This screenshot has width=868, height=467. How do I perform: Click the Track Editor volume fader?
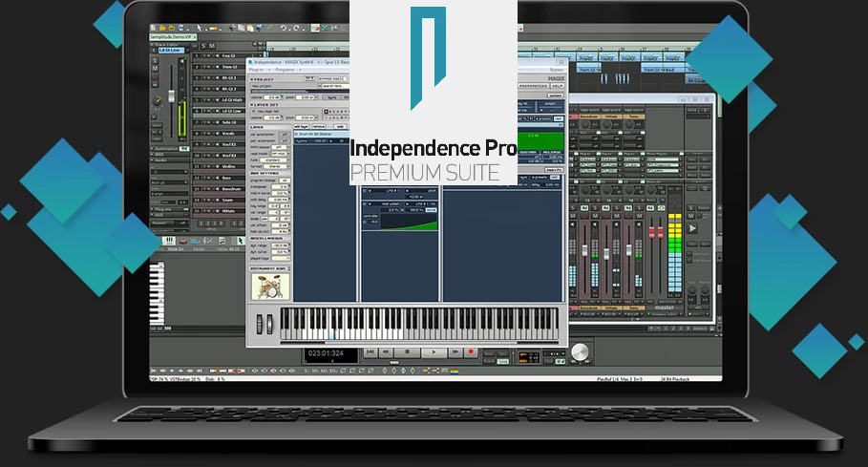[172, 96]
